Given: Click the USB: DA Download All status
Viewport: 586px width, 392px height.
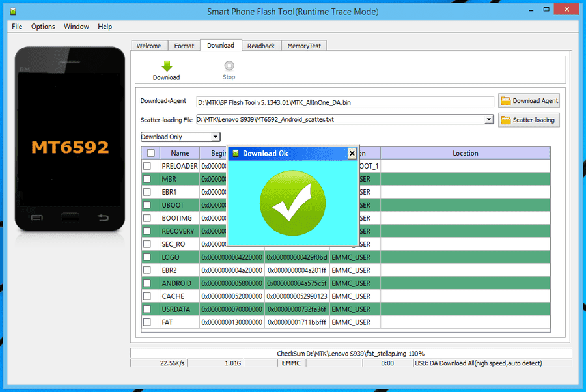Looking at the screenshot, I should pyautogui.click(x=493, y=363).
